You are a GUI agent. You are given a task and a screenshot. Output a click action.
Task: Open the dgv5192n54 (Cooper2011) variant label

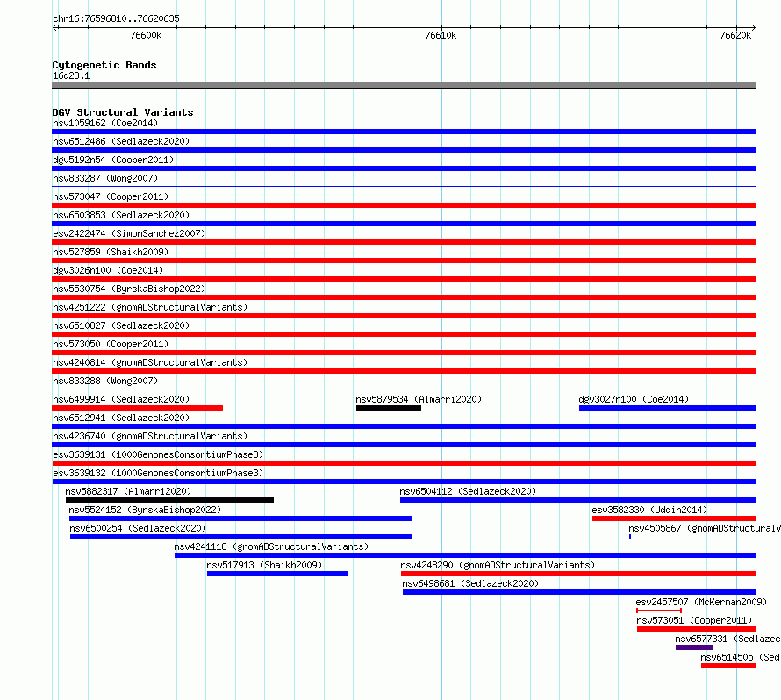[113, 160]
